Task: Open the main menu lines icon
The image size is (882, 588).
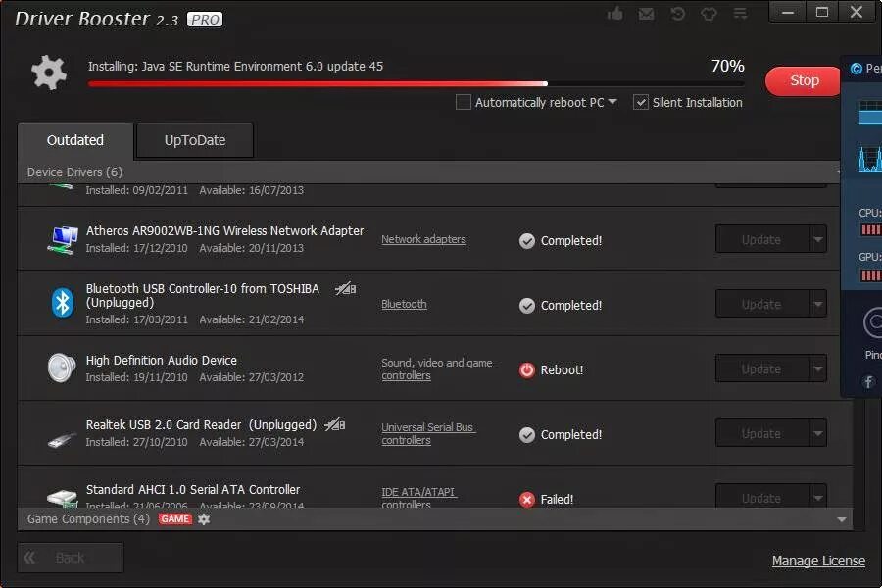Action: tap(740, 13)
